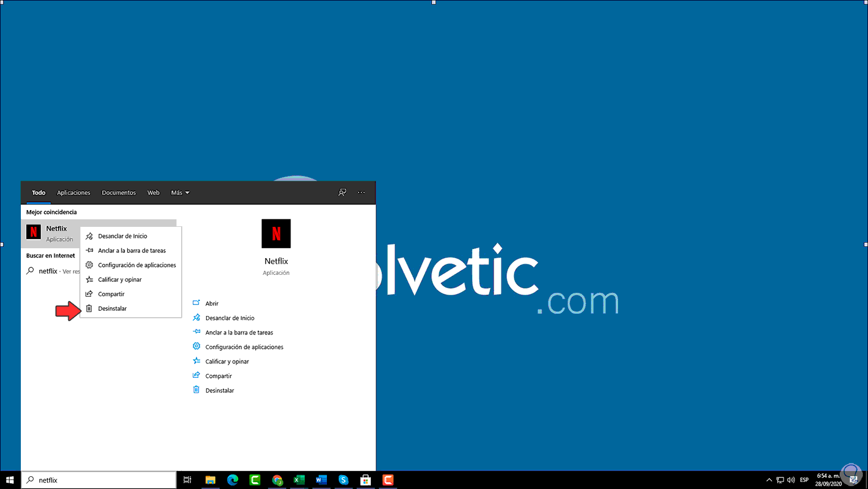Open the Windows Start button
This screenshot has width=868, height=489.
(x=10, y=480)
